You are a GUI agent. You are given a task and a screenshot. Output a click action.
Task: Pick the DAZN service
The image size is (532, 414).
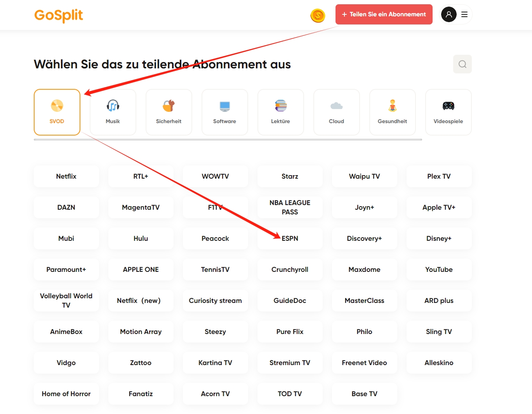click(66, 207)
